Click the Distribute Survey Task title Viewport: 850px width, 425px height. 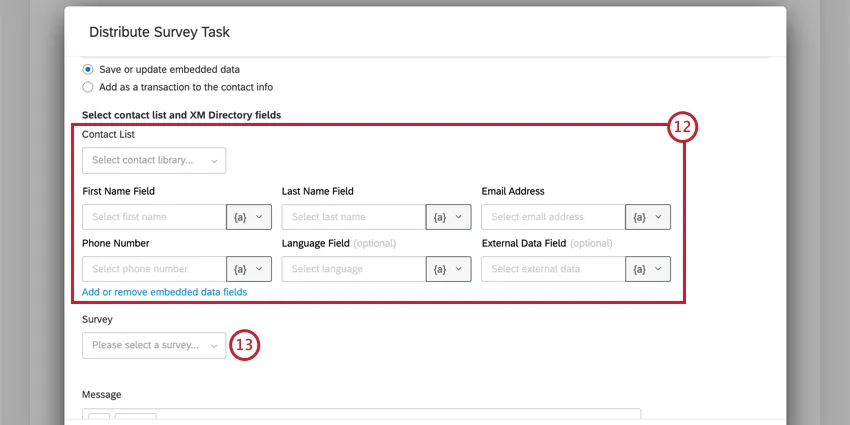coord(159,32)
